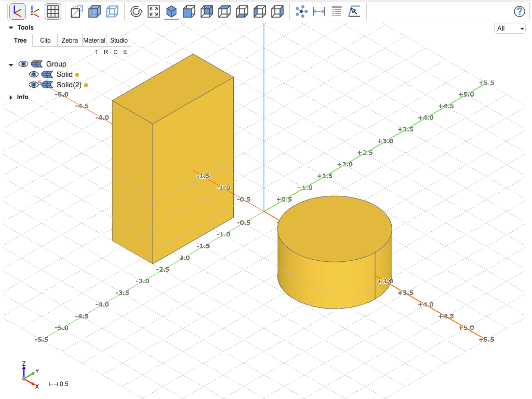Hide the Group via eye icon
This screenshot has width=532, height=399.
click(23, 64)
